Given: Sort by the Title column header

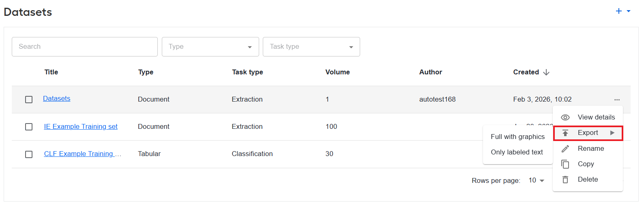Looking at the screenshot, I should [51, 72].
